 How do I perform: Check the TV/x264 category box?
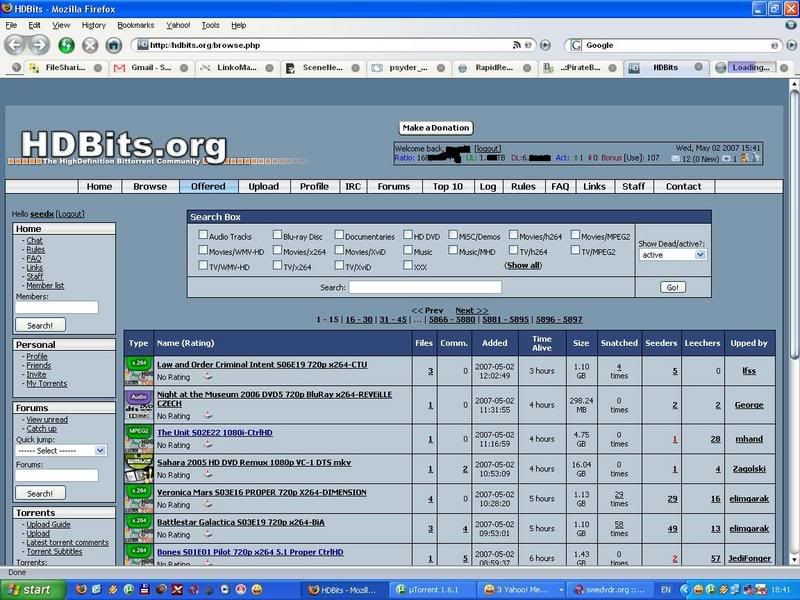click(x=277, y=265)
